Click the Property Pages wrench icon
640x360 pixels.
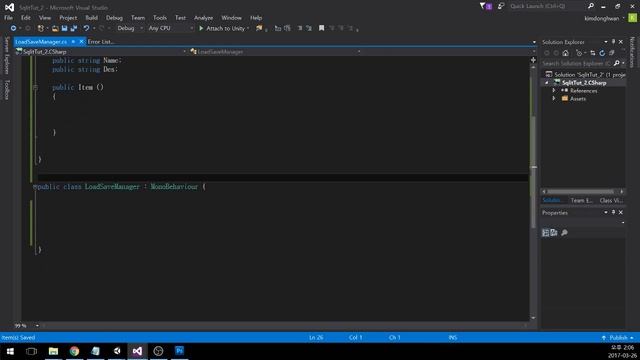coord(564,233)
